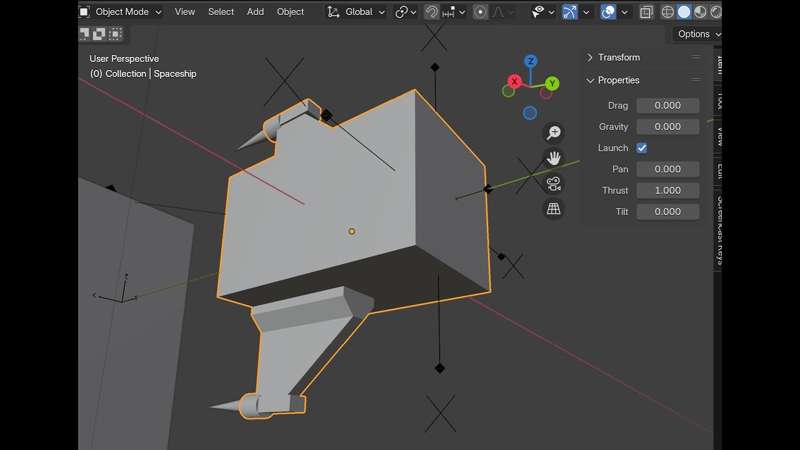
Task: Select the set new selection mode icon
Action: [84, 34]
